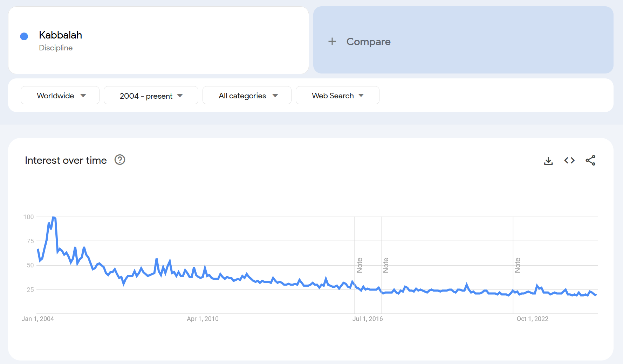Click the Note marker near Oct 2022
The width and height of the screenshot is (623, 364).
click(x=518, y=265)
